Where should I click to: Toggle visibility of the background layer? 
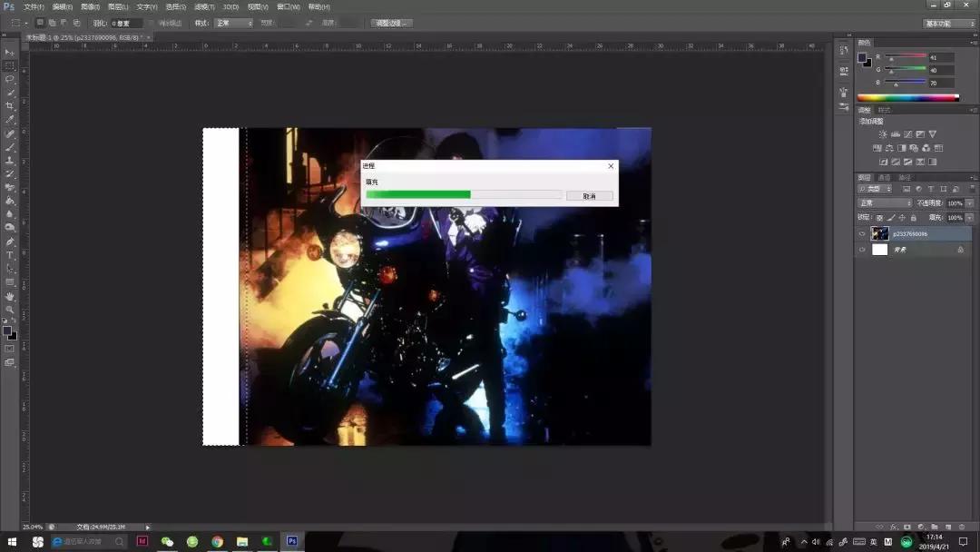[x=862, y=250]
